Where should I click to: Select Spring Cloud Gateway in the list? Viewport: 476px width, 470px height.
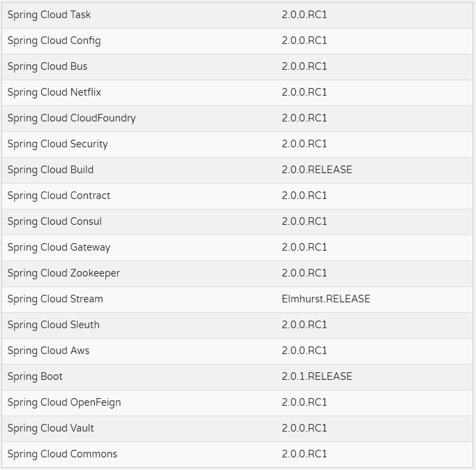[59, 247]
